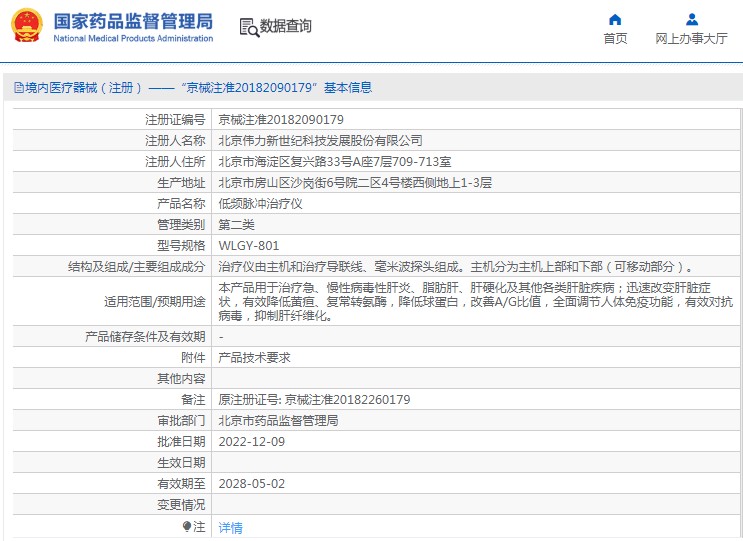
Task: Select 北京伟力新世纪科技发展股份有限公司 text
Action: [320, 141]
